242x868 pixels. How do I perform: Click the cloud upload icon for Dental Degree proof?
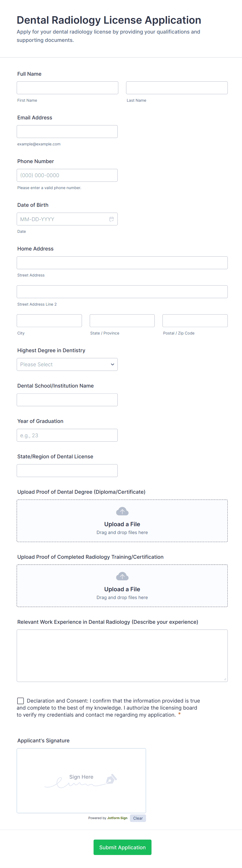pos(122,511)
